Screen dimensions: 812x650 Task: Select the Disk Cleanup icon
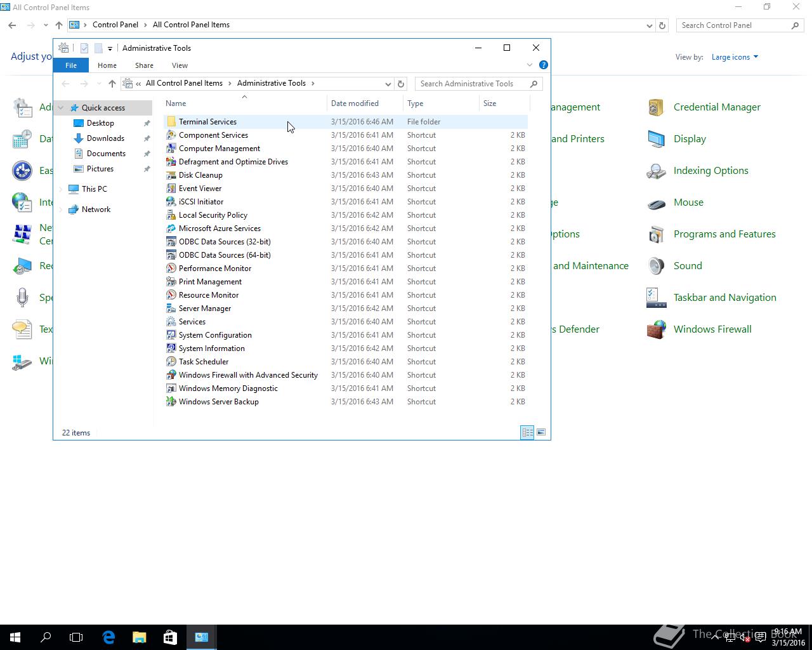pos(171,175)
